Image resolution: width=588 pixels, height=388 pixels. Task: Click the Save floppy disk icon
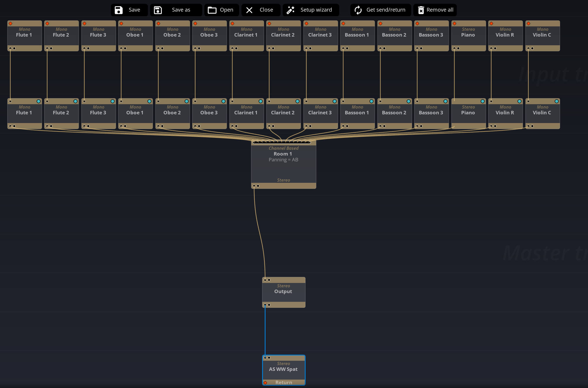[x=119, y=10]
